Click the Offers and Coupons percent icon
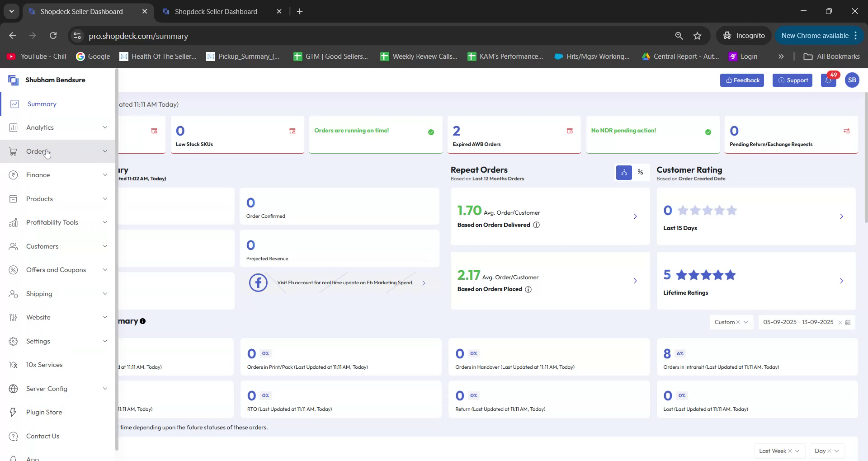Viewport: 868px width, 461px height. (x=13, y=270)
